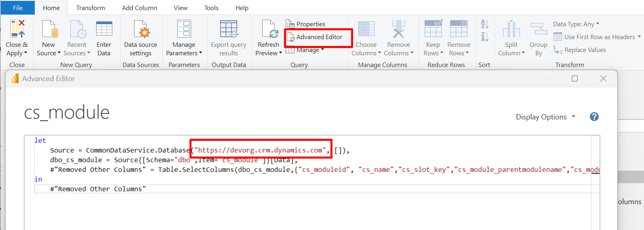Expand the Display Options dropdown
This screenshot has height=230, width=644.
[545, 117]
